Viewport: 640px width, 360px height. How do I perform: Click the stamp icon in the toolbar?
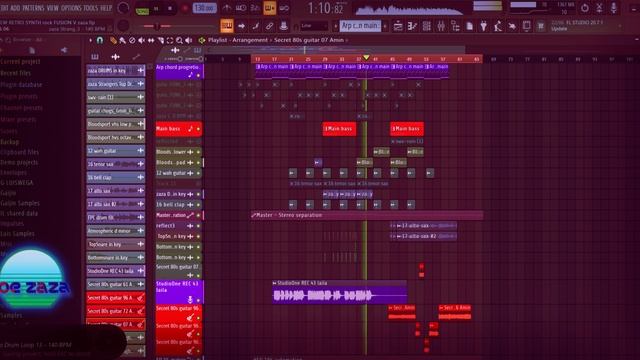(284, 26)
